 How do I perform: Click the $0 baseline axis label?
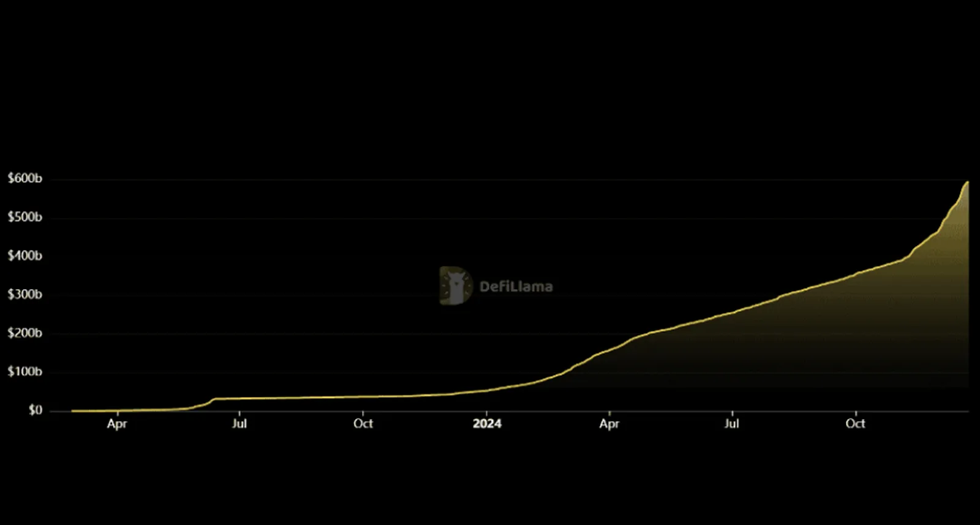(x=36, y=410)
